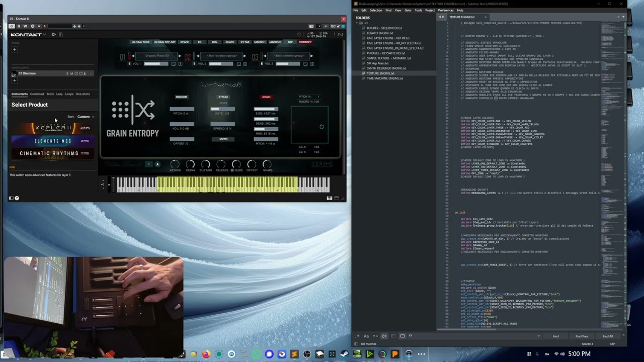The height and width of the screenshot is (362, 644).
Task: Click the sidebar toggle icon in Sublime status bar
Action: [356, 344]
